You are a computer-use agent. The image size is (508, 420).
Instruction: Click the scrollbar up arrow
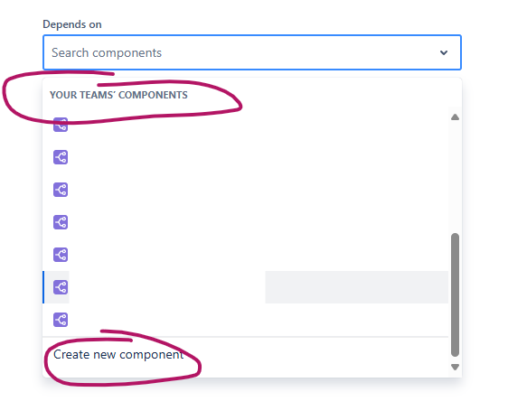(x=455, y=117)
